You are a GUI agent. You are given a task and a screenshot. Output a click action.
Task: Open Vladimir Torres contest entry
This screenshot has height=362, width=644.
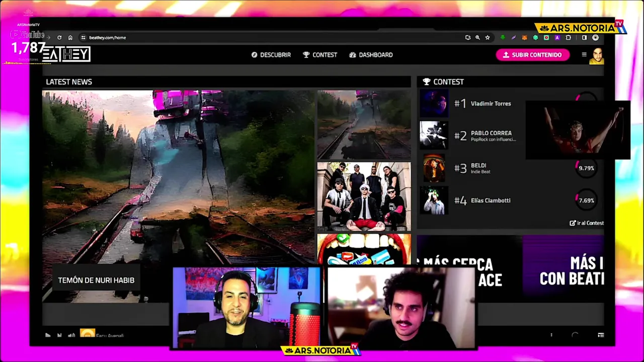pos(491,104)
